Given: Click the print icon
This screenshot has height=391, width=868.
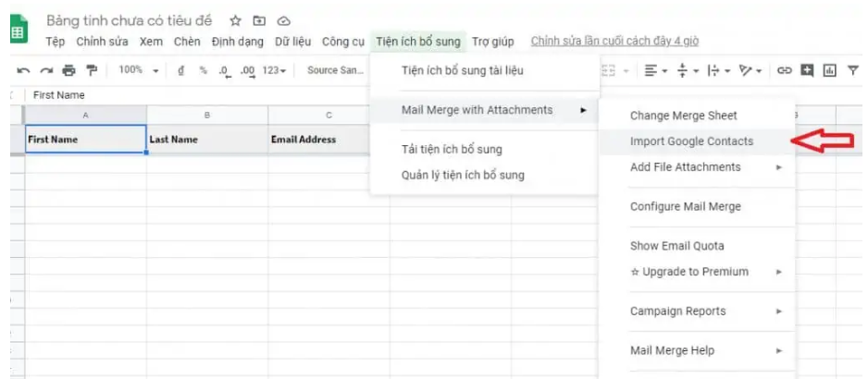Looking at the screenshot, I should point(68,70).
